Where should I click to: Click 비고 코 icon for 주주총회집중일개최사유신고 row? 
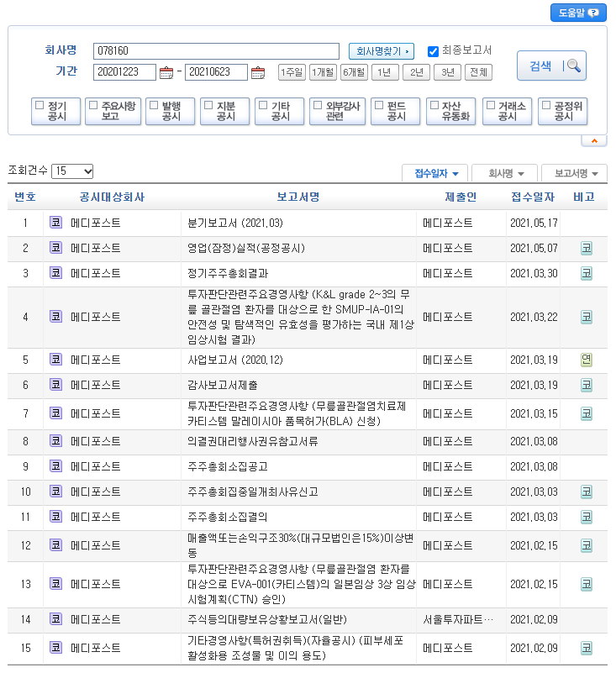pos(587,492)
